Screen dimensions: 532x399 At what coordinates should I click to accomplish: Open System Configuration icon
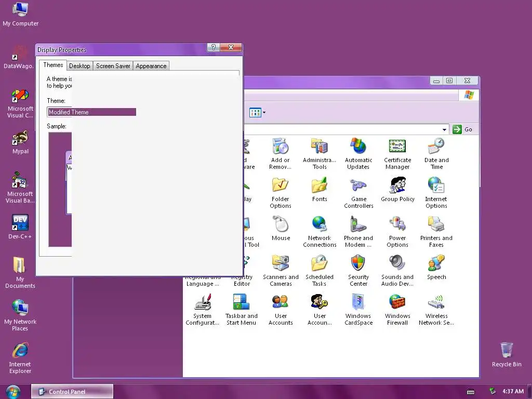tap(202, 310)
